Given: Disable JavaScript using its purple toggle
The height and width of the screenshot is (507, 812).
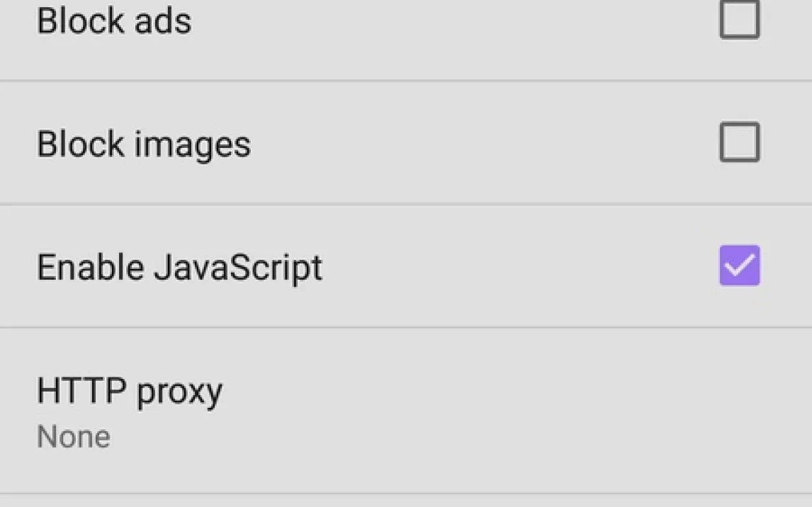Looking at the screenshot, I should pyautogui.click(x=740, y=266).
